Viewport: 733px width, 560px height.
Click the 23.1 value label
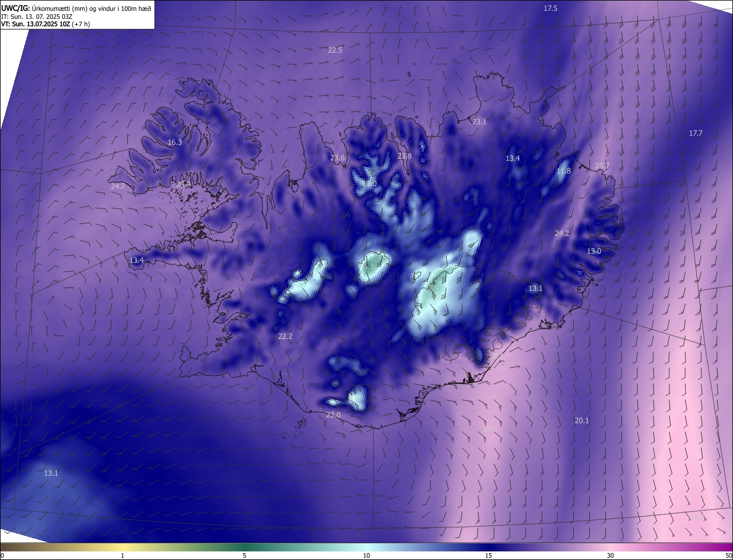[x=479, y=121]
